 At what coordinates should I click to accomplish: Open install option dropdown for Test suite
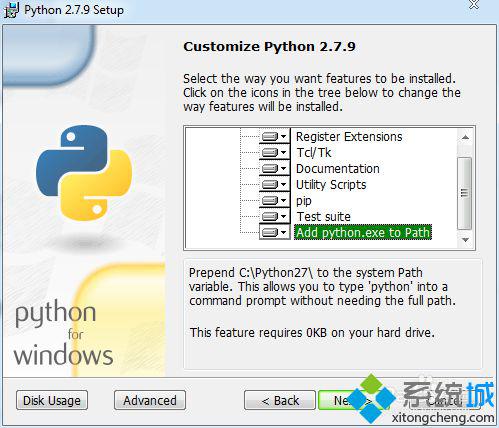(274, 216)
